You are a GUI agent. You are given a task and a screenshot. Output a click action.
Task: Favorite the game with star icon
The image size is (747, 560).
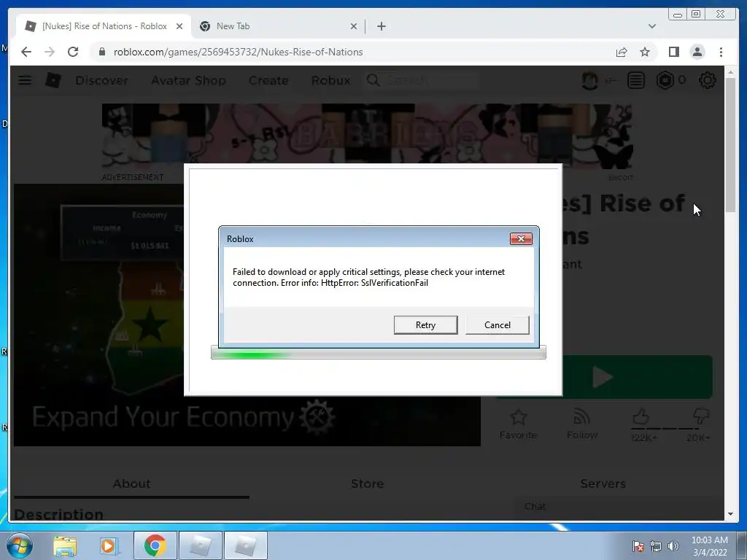click(x=519, y=418)
